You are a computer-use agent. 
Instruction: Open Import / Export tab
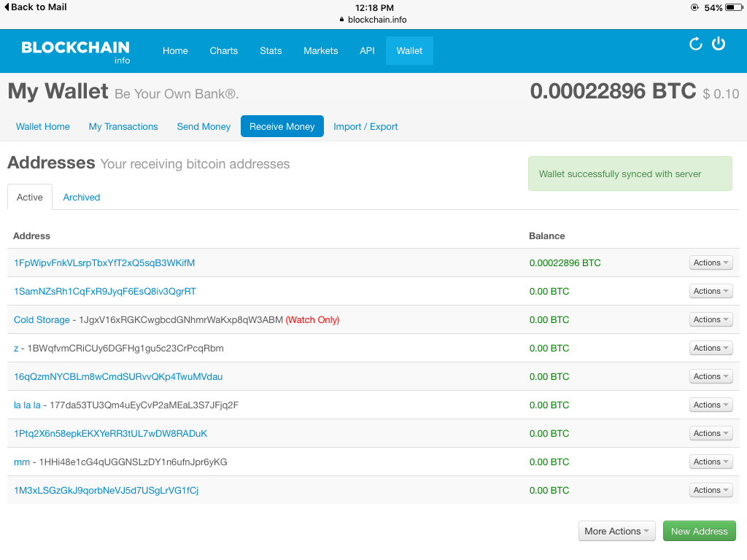point(365,127)
